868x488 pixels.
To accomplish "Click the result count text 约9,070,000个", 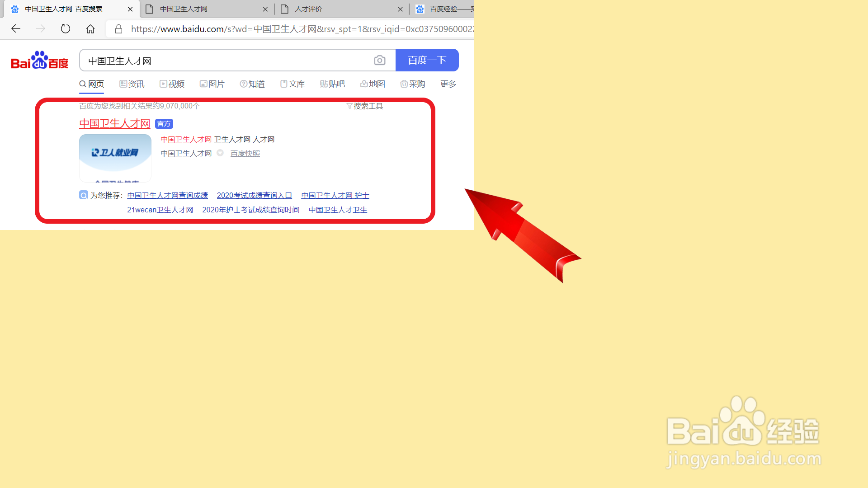I will coord(176,106).
